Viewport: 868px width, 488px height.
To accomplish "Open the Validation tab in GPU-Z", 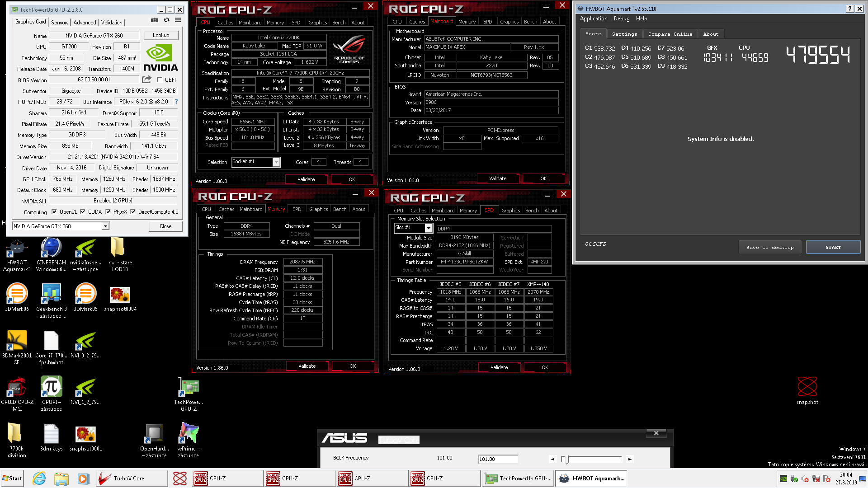I will tap(112, 23).
